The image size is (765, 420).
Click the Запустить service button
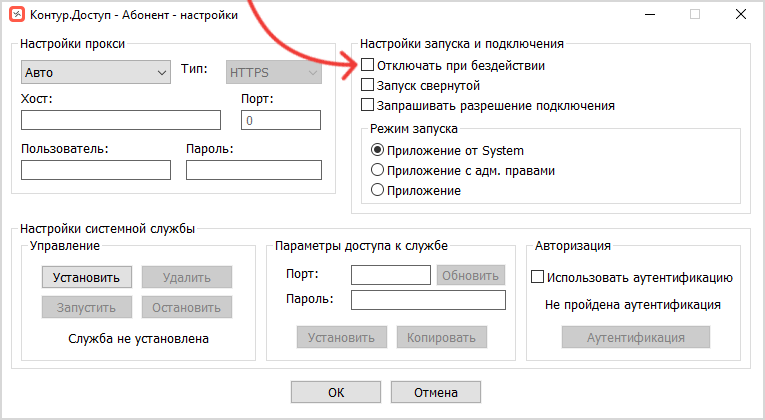87,307
